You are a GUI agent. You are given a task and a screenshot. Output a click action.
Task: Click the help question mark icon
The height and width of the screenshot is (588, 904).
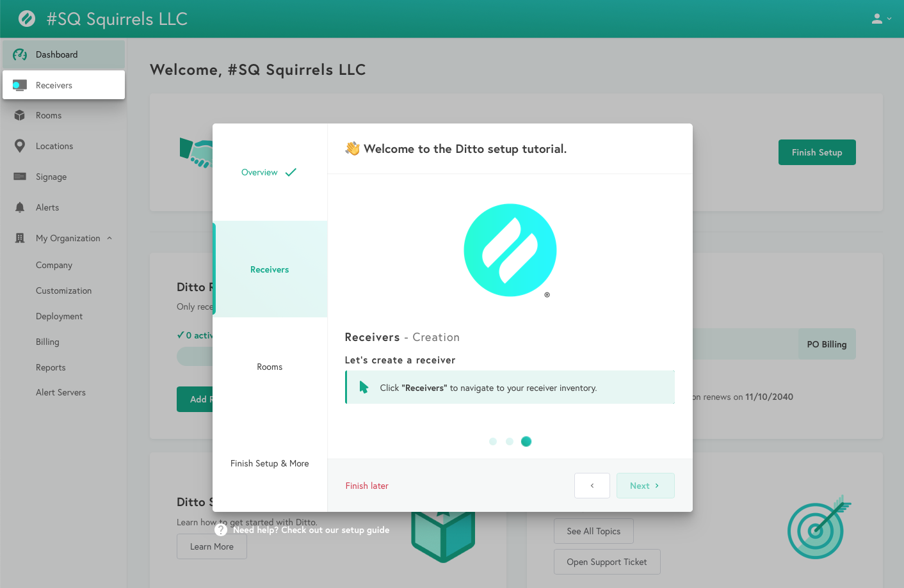point(221,530)
